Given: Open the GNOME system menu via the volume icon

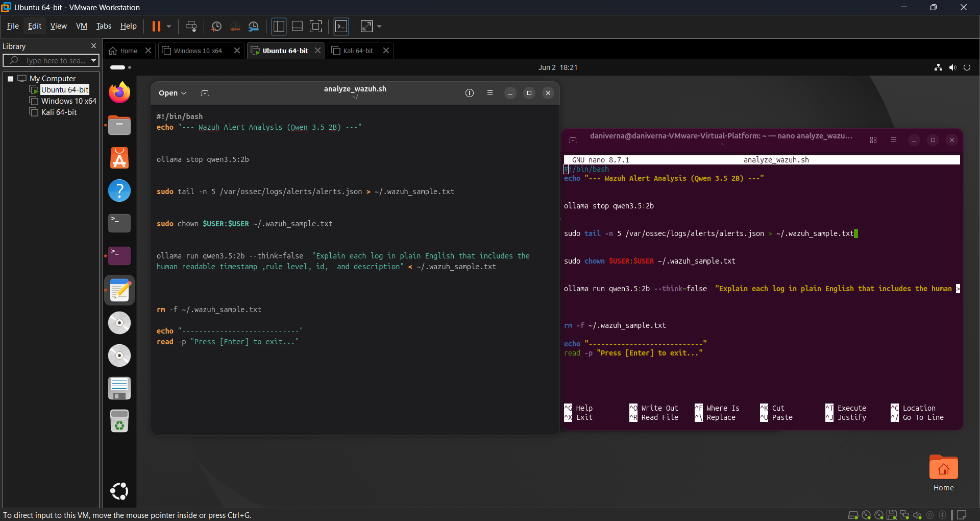Looking at the screenshot, I should click(952, 67).
